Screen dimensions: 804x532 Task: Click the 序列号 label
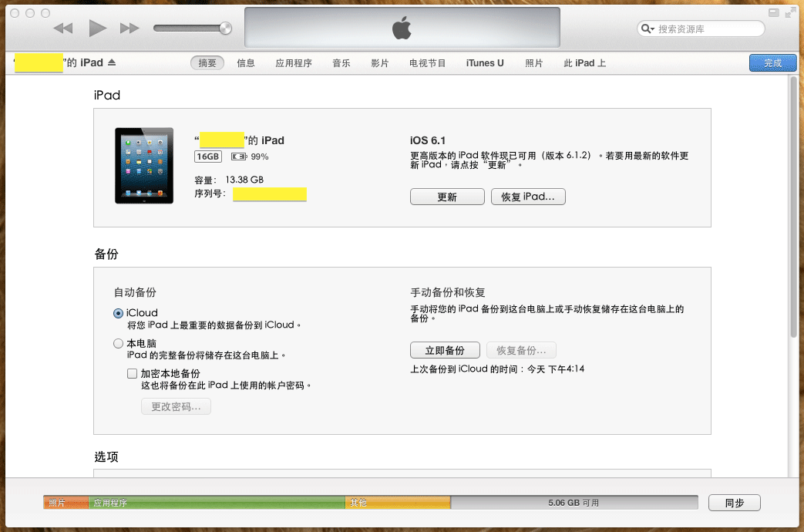[x=210, y=194]
